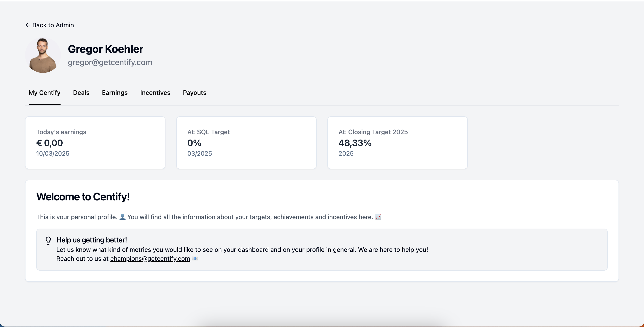Open the AE Closing Target 2025 card
This screenshot has height=327, width=644.
(x=397, y=142)
